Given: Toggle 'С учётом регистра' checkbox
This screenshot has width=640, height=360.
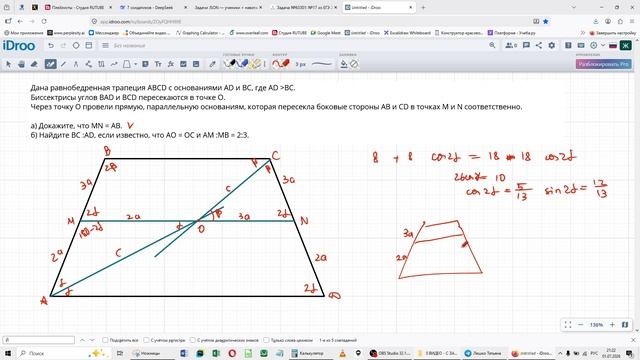Looking at the screenshot, I should coord(146,340).
